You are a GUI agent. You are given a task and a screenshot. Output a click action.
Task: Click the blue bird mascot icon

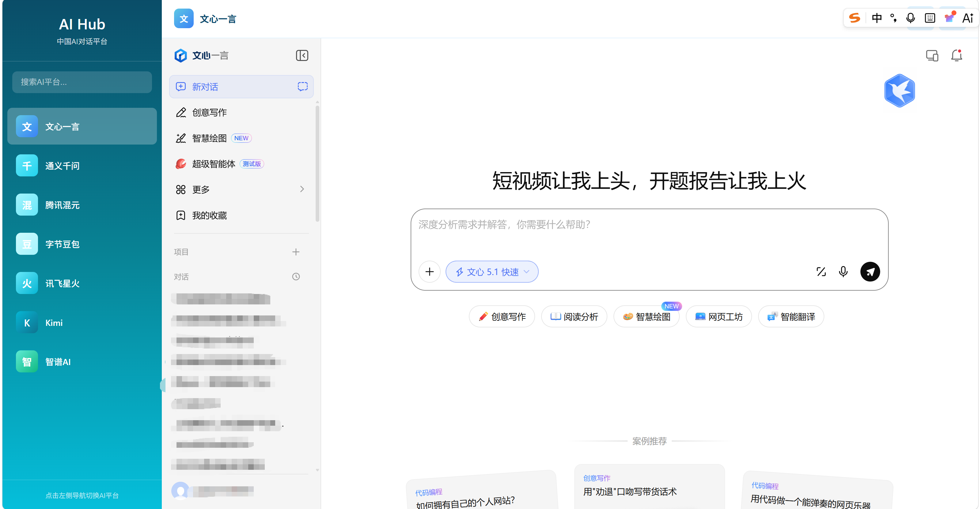pos(899,90)
